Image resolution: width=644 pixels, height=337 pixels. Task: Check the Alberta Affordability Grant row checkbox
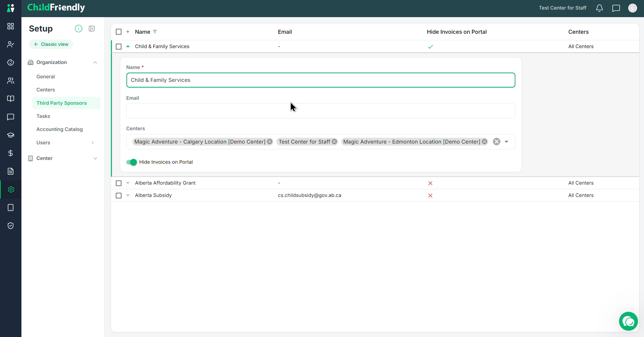click(x=119, y=183)
